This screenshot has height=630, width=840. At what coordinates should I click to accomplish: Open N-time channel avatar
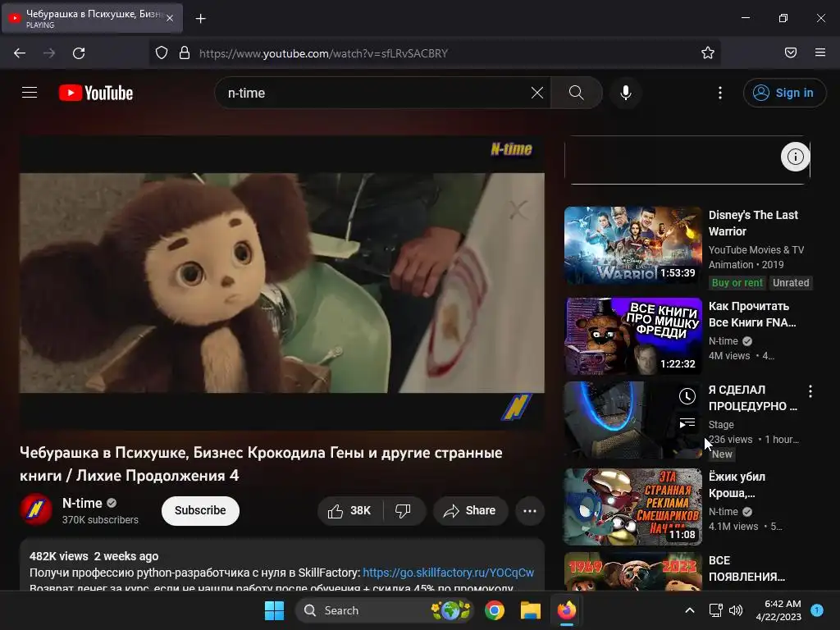click(x=36, y=509)
